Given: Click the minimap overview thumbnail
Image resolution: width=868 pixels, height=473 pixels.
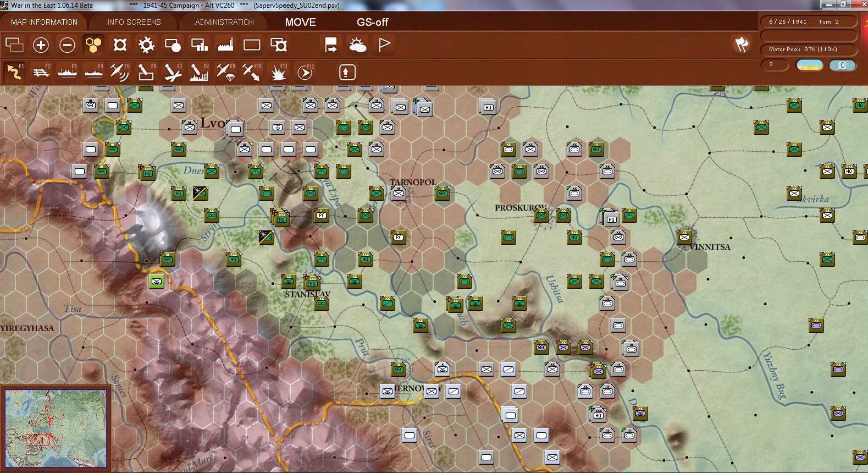Looking at the screenshot, I should (x=56, y=428).
